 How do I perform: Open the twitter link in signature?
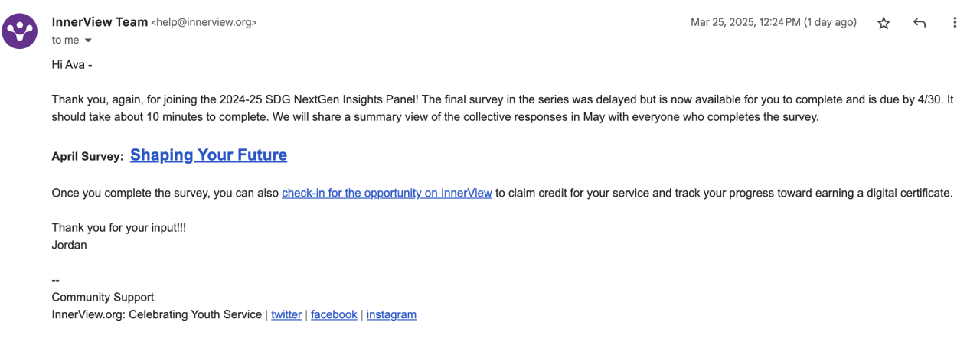coord(286,314)
